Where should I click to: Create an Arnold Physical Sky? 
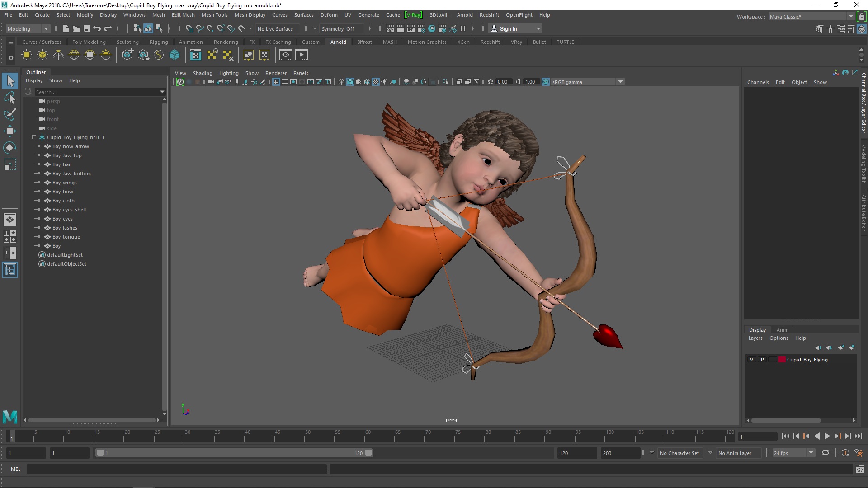(x=106, y=55)
